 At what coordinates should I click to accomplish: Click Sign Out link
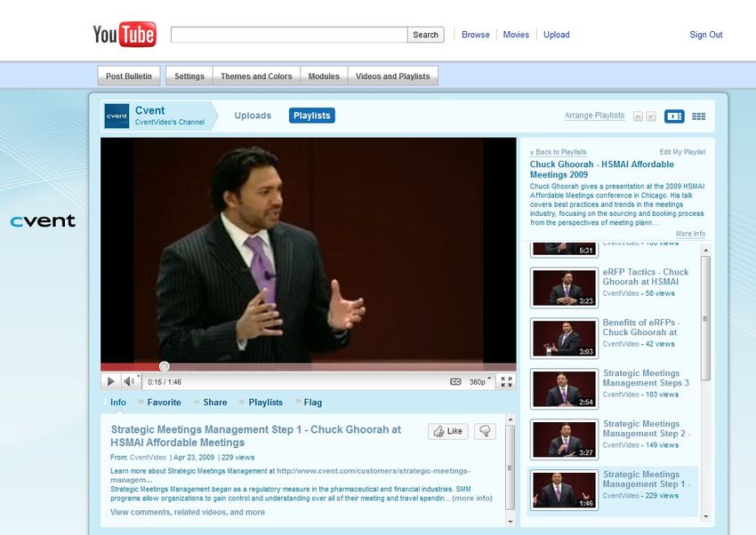(x=706, y=35)
